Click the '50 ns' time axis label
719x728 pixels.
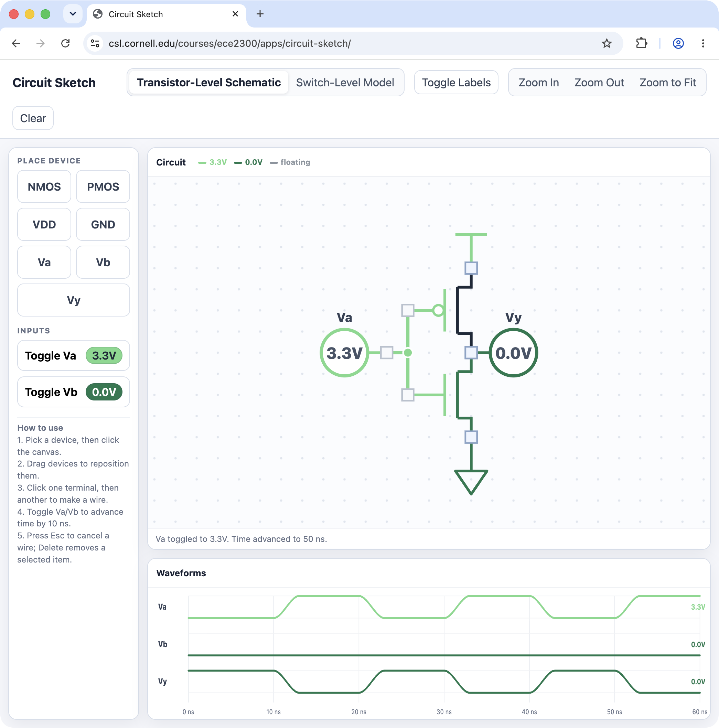[x=614, y=712]
